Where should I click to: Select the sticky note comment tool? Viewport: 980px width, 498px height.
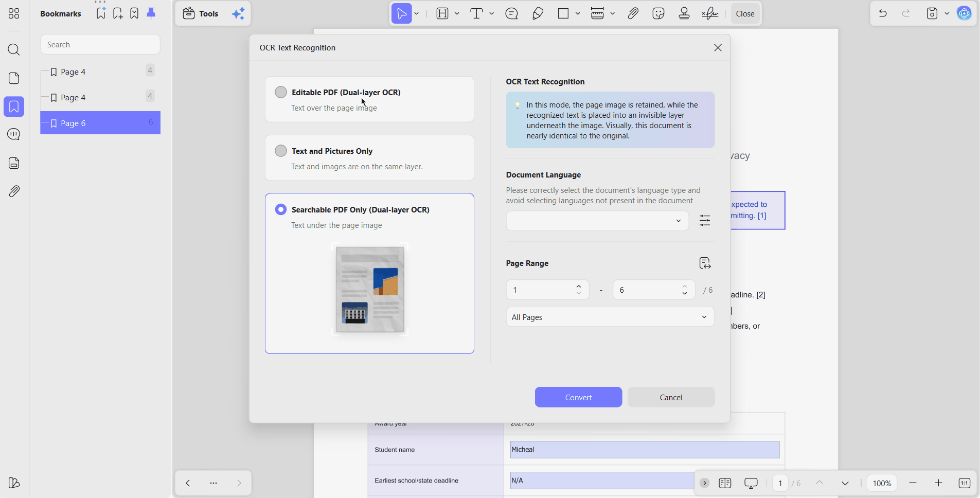pyautogui.click(x=512, y=13)
